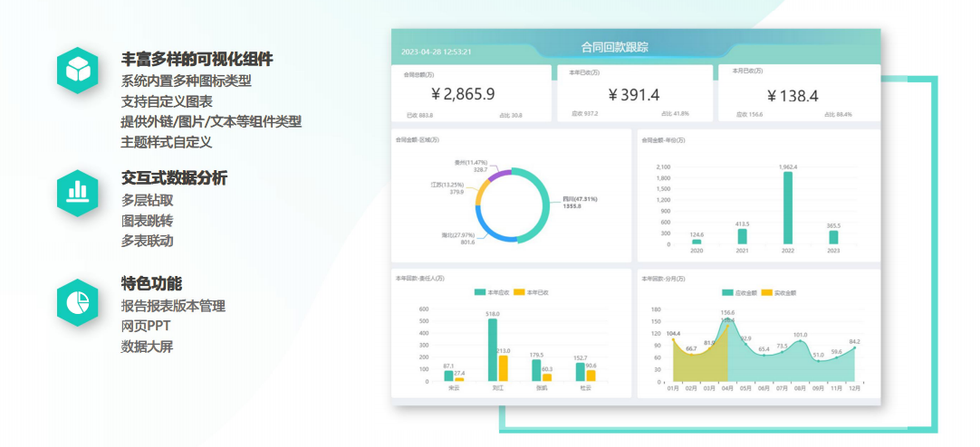Click 张凯's green 179.5 bar

(x=536, y=370)
